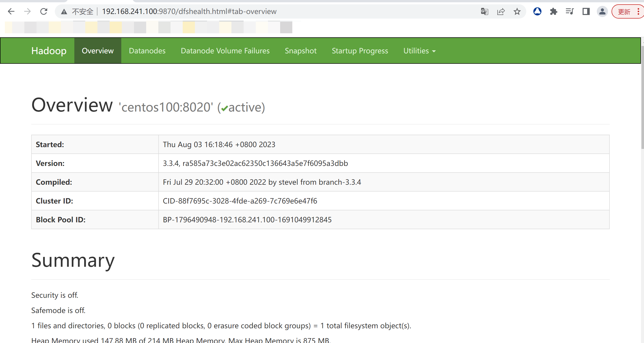Image resolution: width=644 pixels, height=343 pixels.
Task: Select the Block Pool ID value
Action: pos(247,220)
